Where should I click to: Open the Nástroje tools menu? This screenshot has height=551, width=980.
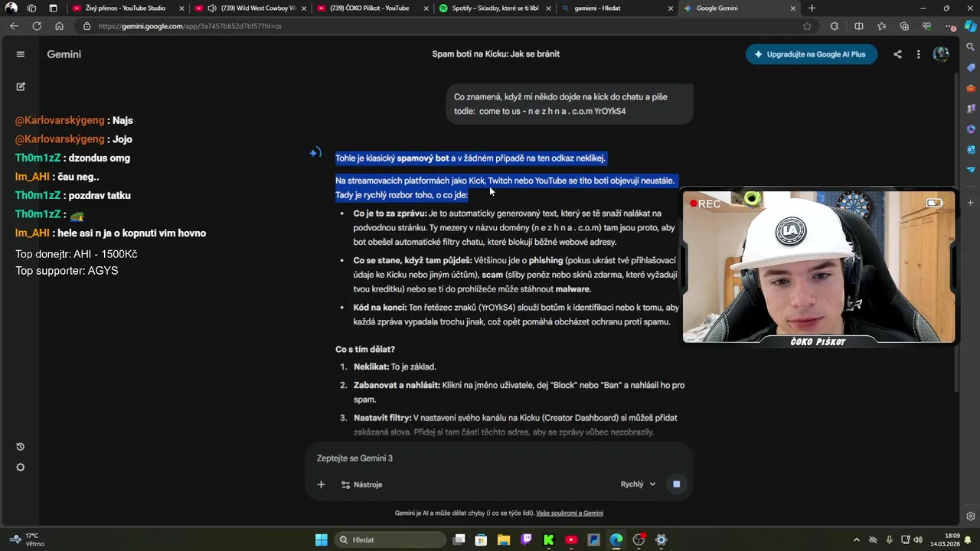click(361, 484)
